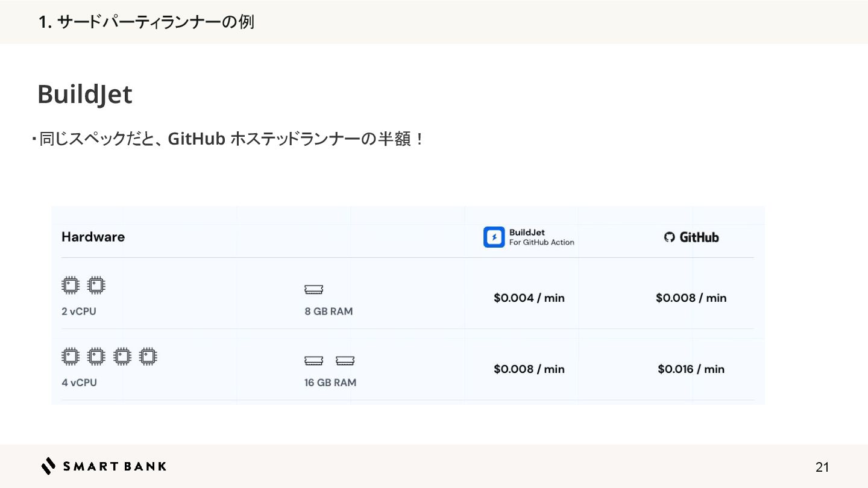This screenshot has width=868, height=488.
Task: Click the last CPU chip icon above 4 vCPU
Action: point(148,356)
